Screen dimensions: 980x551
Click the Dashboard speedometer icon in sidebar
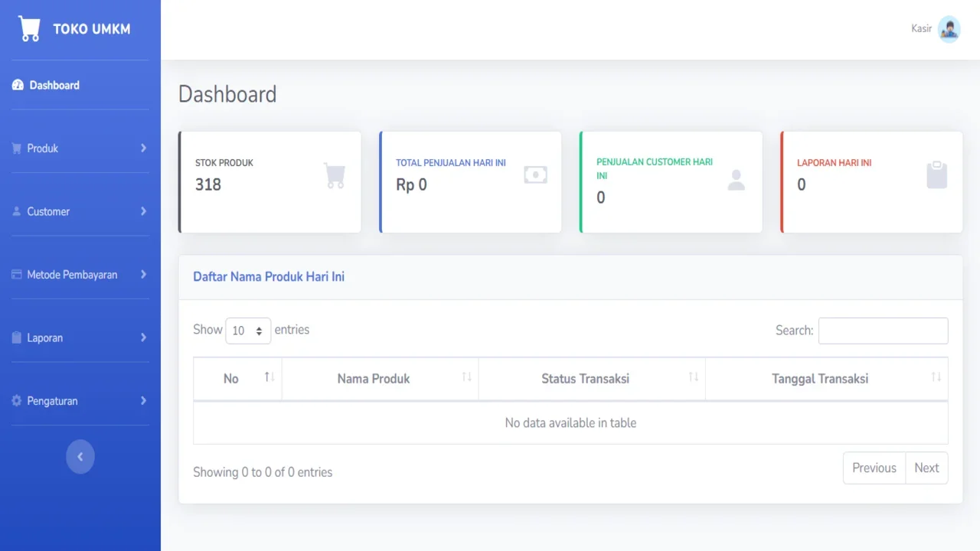coord(18,85)
